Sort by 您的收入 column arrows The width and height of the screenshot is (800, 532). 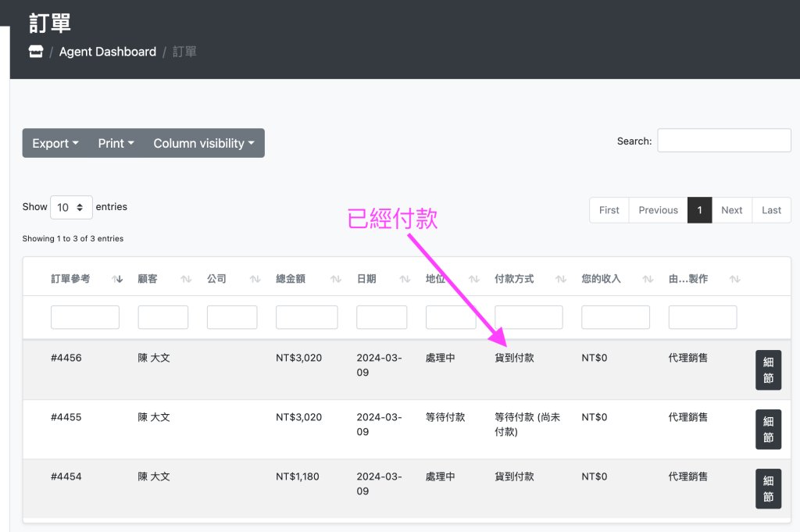[x=648, y=279]
